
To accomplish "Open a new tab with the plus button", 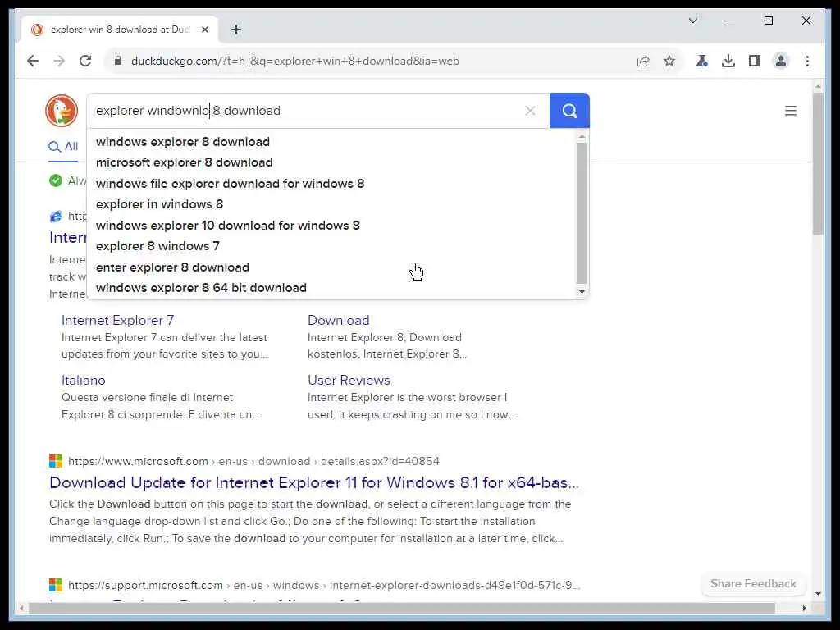I will click(236, 30).
